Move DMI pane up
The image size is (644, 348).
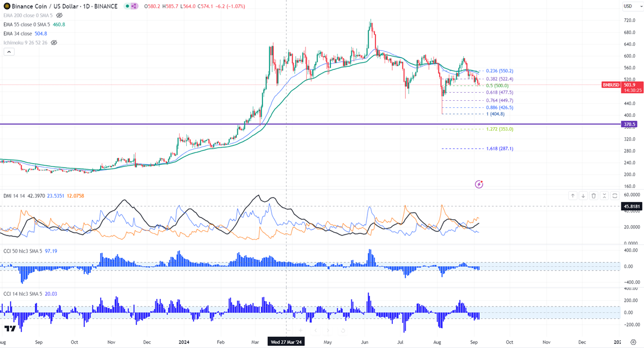[x=572, y=196]
